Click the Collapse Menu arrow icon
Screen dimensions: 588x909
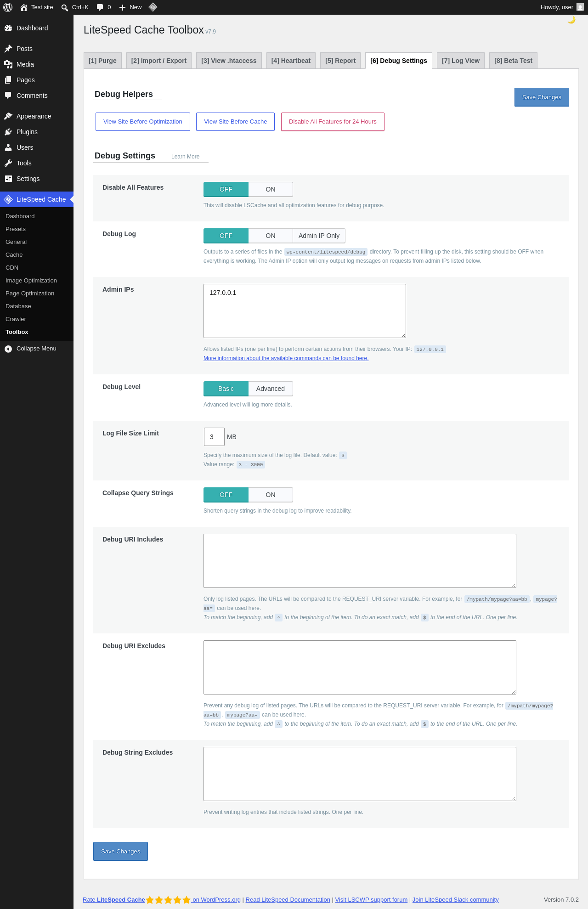[8, 349]
